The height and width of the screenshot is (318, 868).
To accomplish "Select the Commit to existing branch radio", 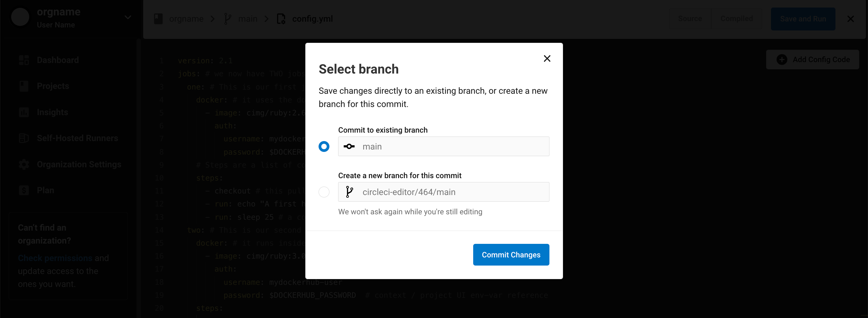I will pos(324,146).
